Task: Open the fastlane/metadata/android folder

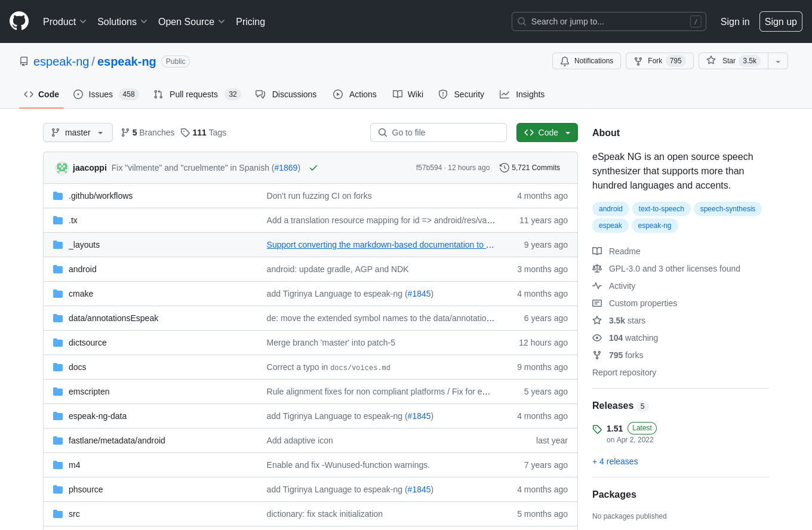Action: (x=117, y=440)
